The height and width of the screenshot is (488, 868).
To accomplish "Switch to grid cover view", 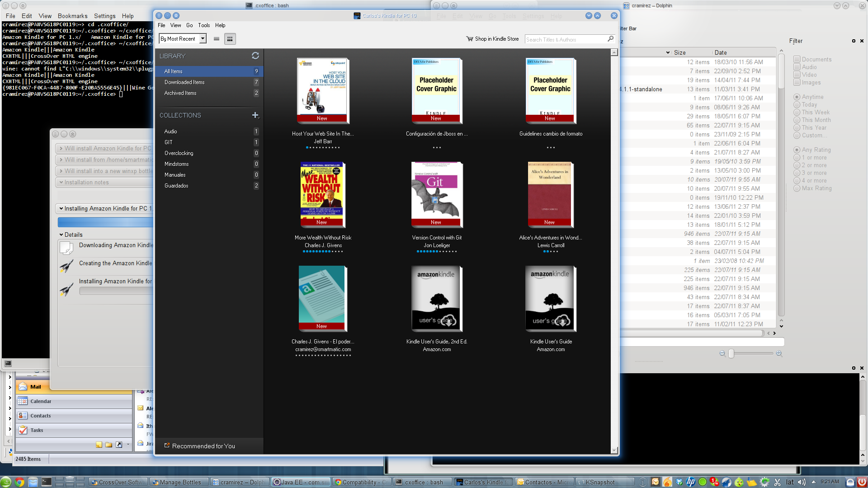I will pos(230,39).
